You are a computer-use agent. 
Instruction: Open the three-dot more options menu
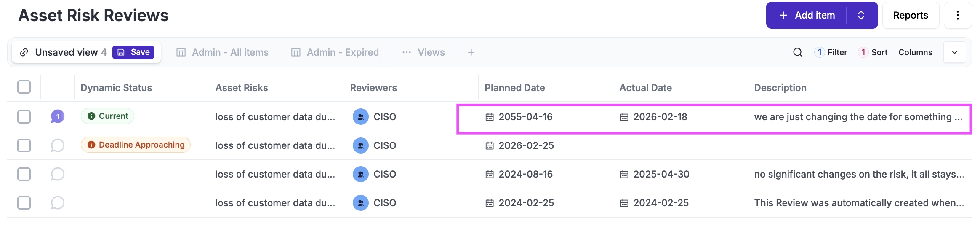(957, 15)
